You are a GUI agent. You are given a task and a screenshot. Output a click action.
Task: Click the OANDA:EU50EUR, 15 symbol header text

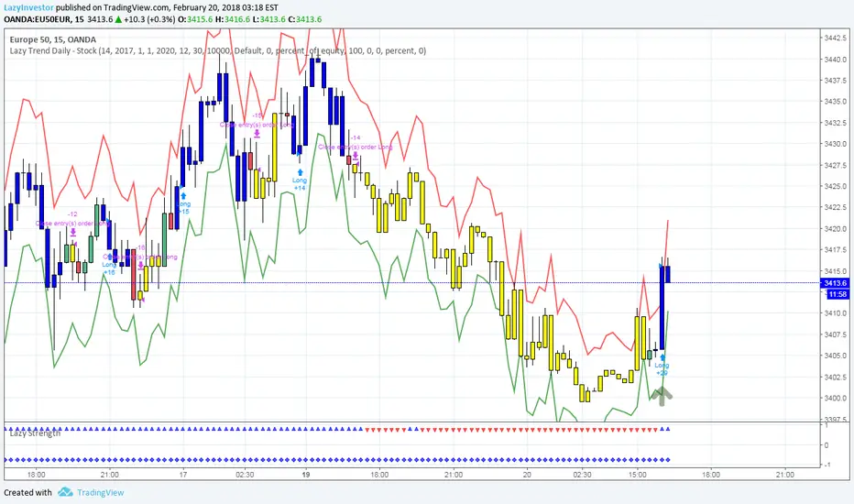[44, 19]
